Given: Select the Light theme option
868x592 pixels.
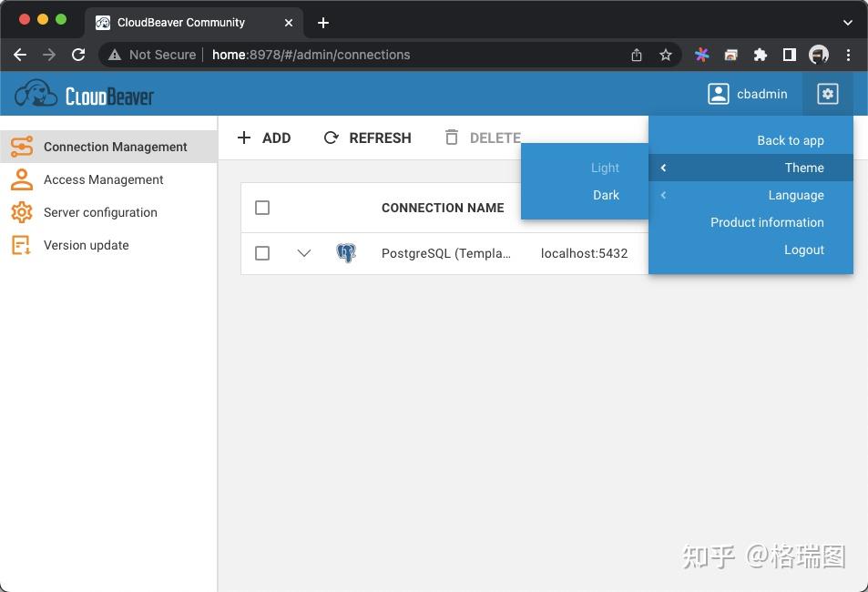Looking at the screenshot, I should tap(604, 168).
